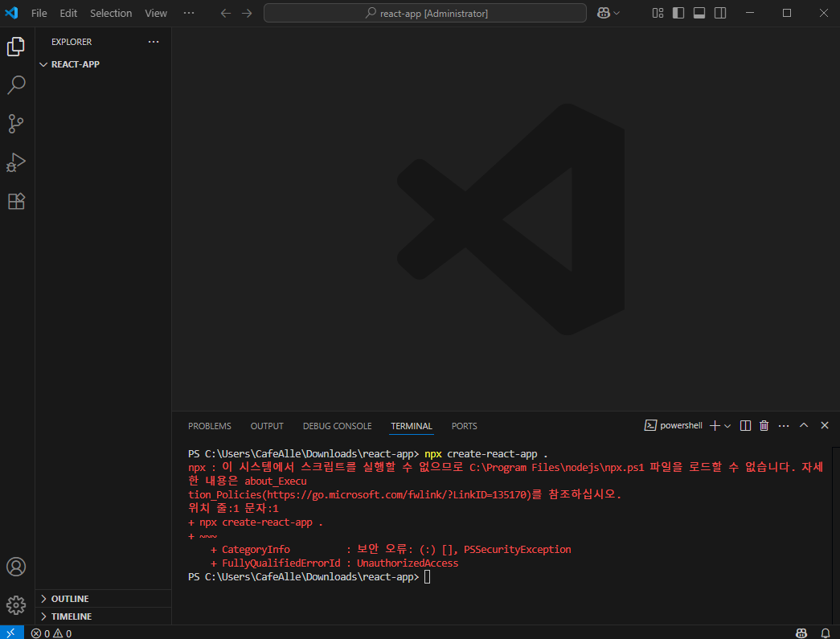This screenshot has width=840, height=639.
Task: Open the Edit menu
Action: (68, 14)
